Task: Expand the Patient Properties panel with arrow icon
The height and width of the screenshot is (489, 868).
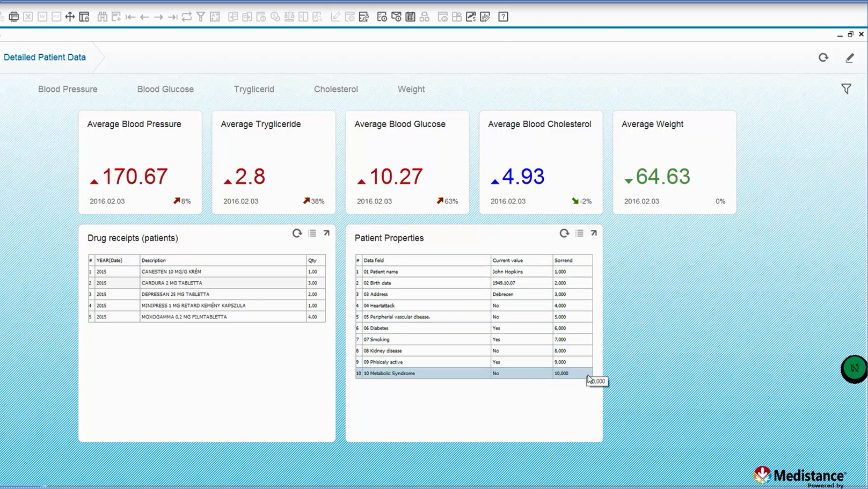Action: (594, 233)
